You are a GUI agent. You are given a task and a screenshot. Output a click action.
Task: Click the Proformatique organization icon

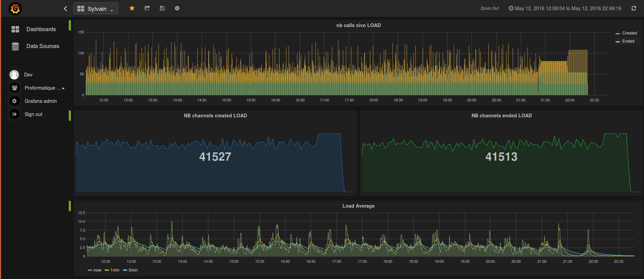pos(14,88)
